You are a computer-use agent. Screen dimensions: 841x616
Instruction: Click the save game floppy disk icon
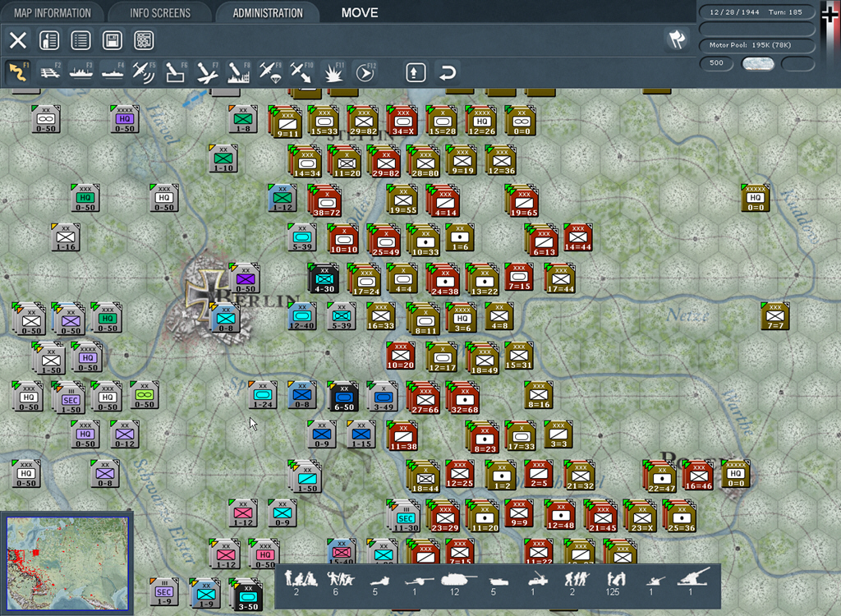tap(111, 40)
